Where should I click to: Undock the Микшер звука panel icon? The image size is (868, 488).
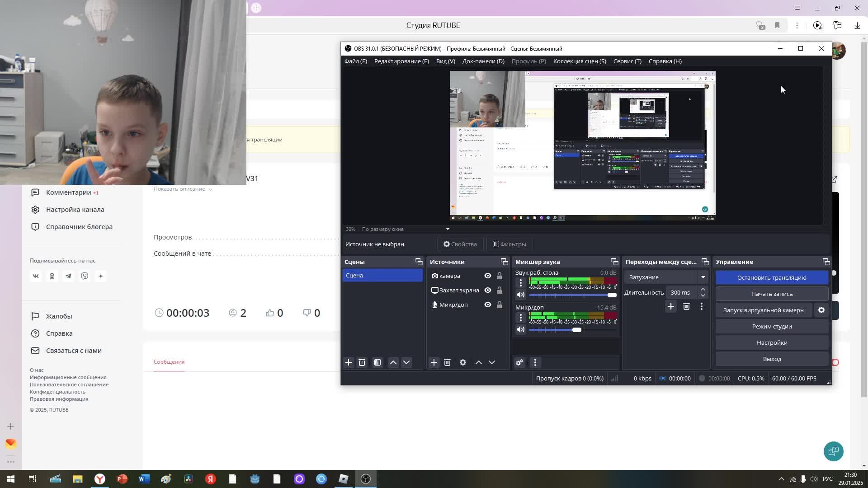615,262
